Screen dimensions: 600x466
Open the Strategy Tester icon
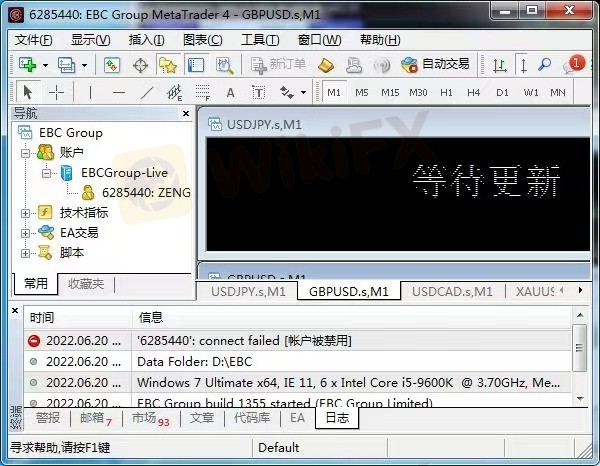click(225, 65)
